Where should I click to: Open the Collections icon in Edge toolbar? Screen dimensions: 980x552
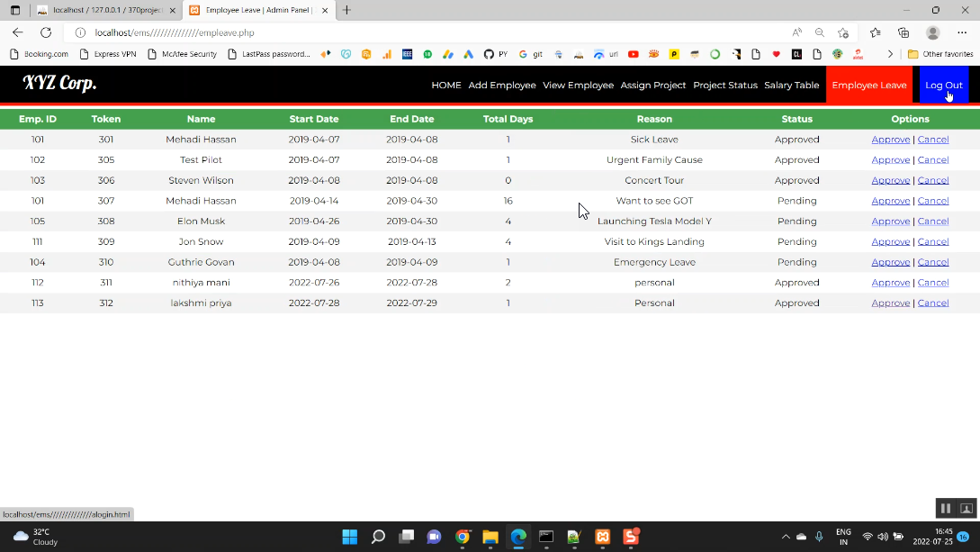pos(904,32)
